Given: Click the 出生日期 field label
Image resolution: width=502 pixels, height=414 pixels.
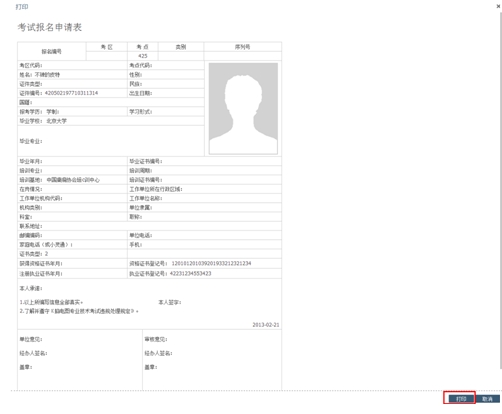Looking at the screenshot, I should 141,93.
